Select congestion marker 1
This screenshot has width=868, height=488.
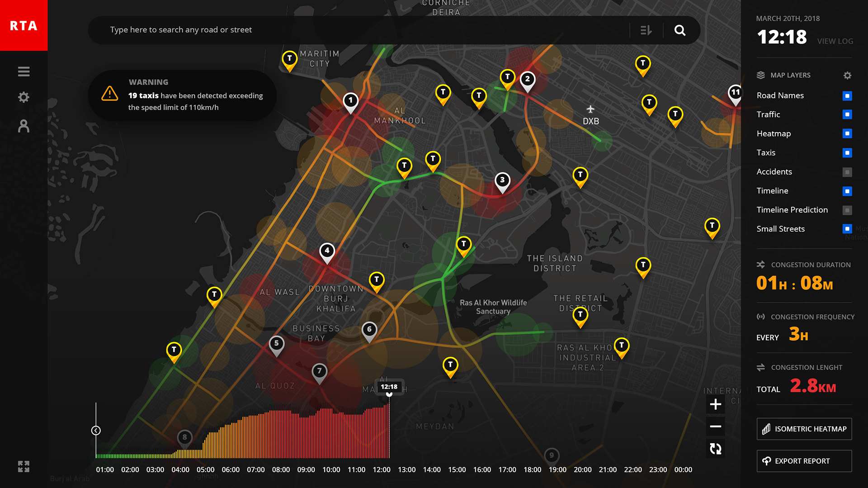tap(351, 103)
